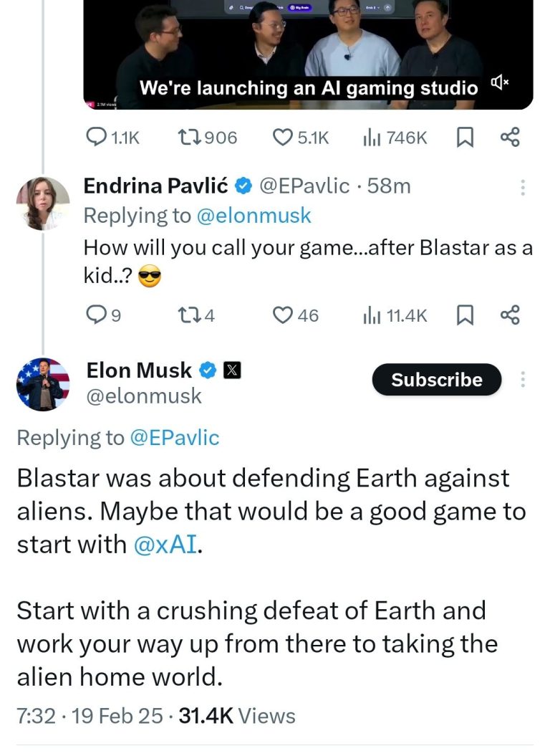The width and height of the screenshot is (550, 756).
Task: Open more options on Endrina Pavlić's reply
Action: click(523, 188)
